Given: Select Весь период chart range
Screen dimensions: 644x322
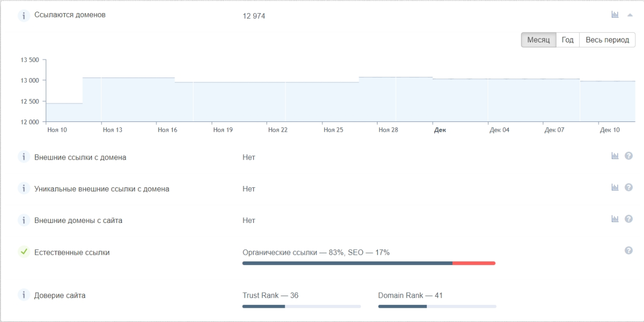Looking at the screenshot, I should click(x=607, y=40).
